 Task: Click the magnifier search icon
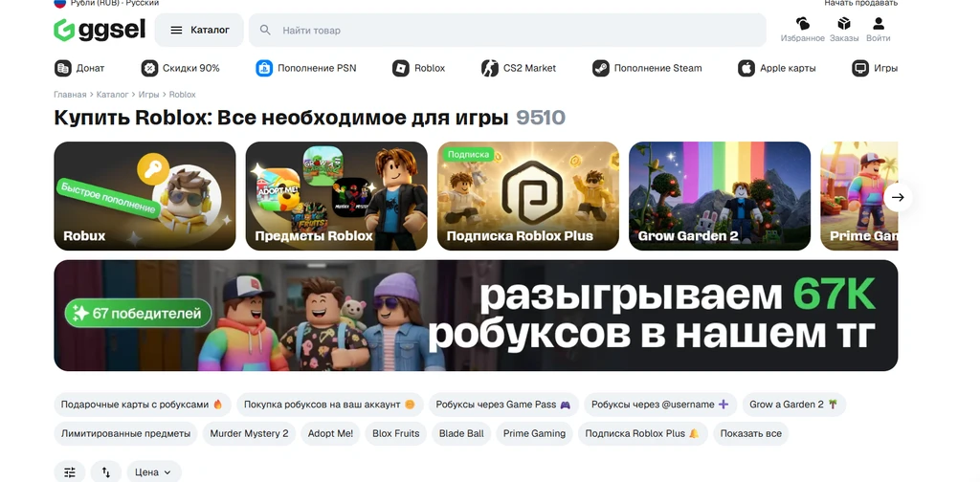266,30
